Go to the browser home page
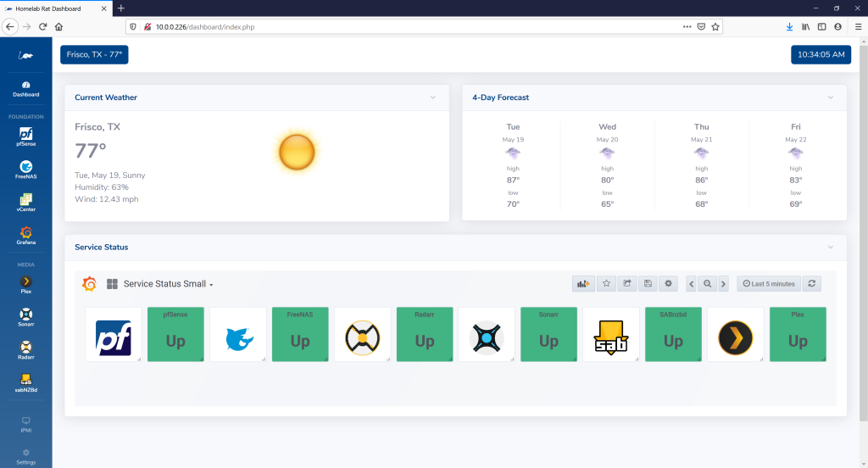The height and width of the screenshot is (468, 868). point(58,26)
